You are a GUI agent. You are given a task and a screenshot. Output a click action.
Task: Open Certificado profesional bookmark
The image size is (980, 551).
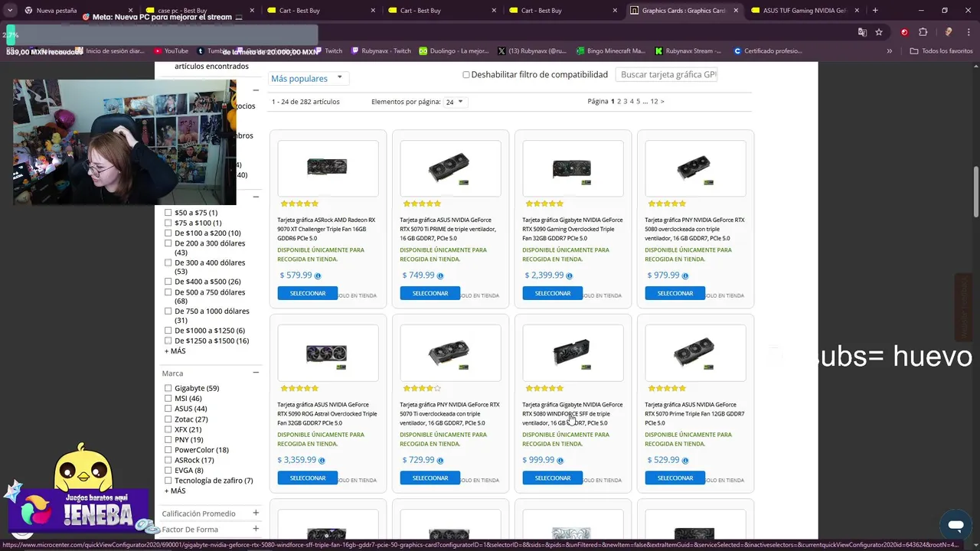pyautogui.click(x=768, y=51)
